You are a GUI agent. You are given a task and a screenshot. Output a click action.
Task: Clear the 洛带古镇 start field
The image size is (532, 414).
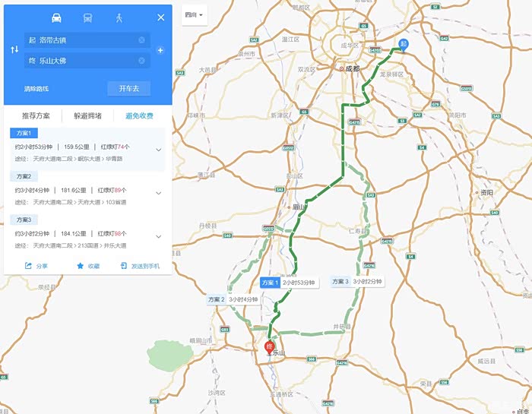coord(141,40)
